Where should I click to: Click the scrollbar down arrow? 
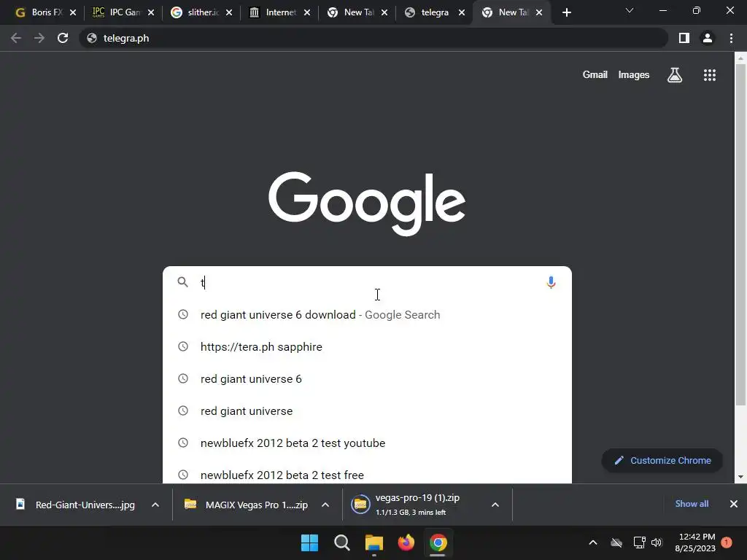740,477
